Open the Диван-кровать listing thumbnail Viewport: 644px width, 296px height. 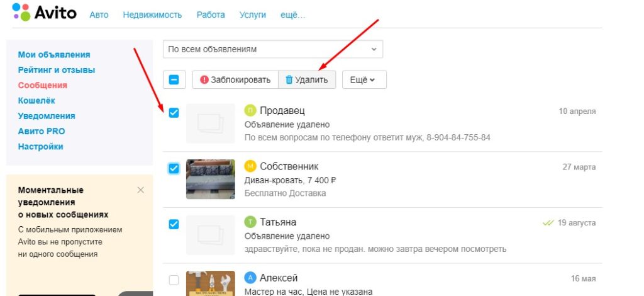pos(211,179)
